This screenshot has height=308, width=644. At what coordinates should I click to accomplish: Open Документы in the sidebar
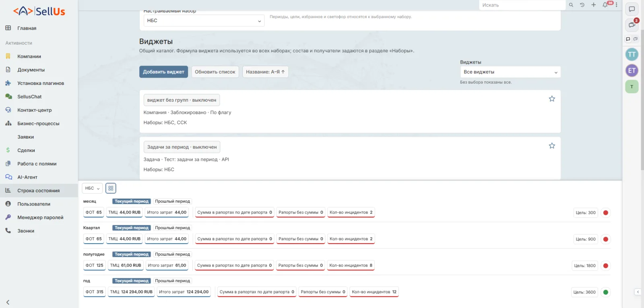[31, 70]
